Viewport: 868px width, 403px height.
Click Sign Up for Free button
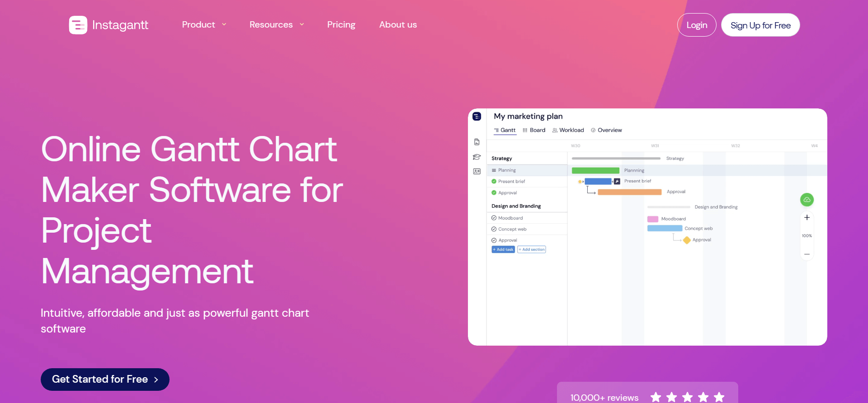click(x=760, y=25)
